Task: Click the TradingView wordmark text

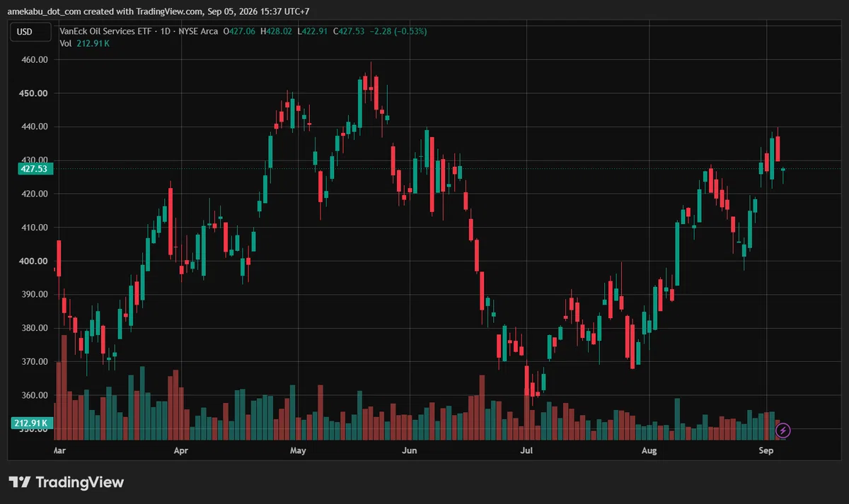Action: (x=79, y=482)
